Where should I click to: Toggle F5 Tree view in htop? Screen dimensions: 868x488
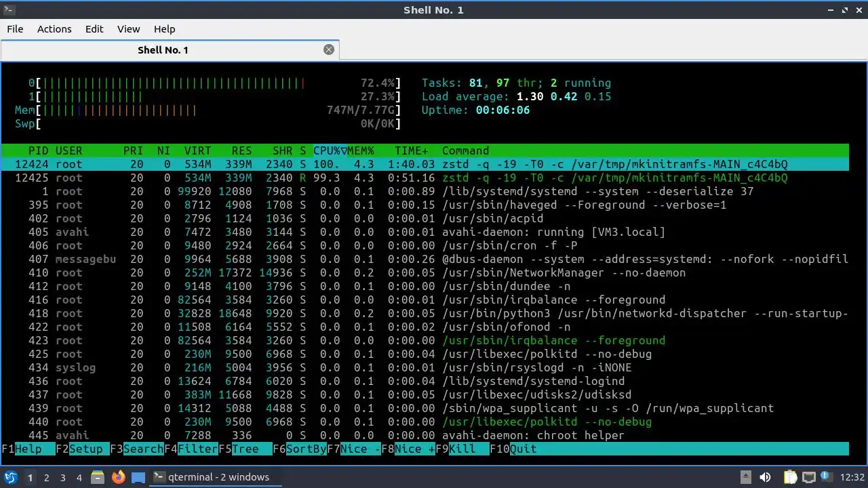(245, 449)
